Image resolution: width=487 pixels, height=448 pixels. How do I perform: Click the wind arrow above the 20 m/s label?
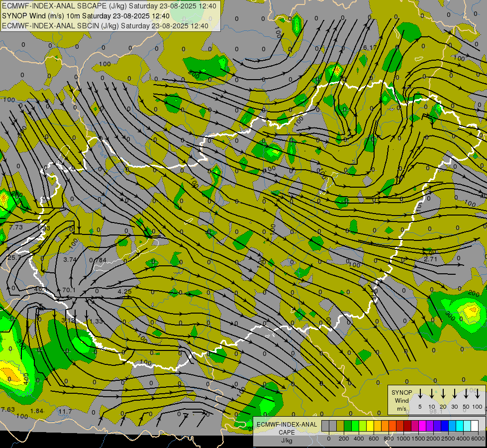(x=443, y=394)
